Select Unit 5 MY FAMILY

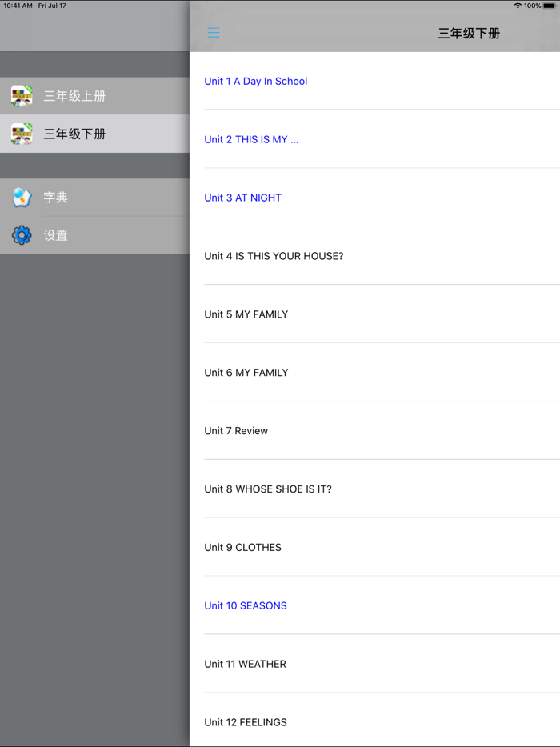pyautogui.click(x=374, y=314)
